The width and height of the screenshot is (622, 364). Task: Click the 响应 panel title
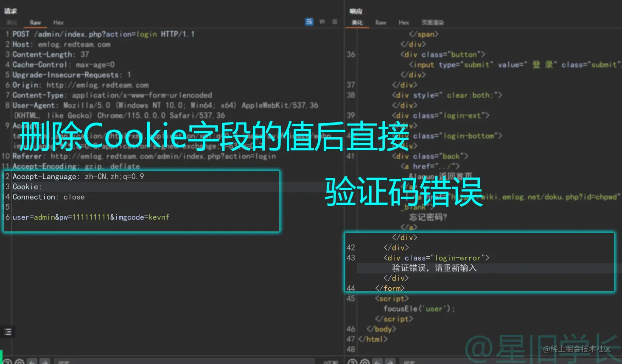click(x=356, y=11)
